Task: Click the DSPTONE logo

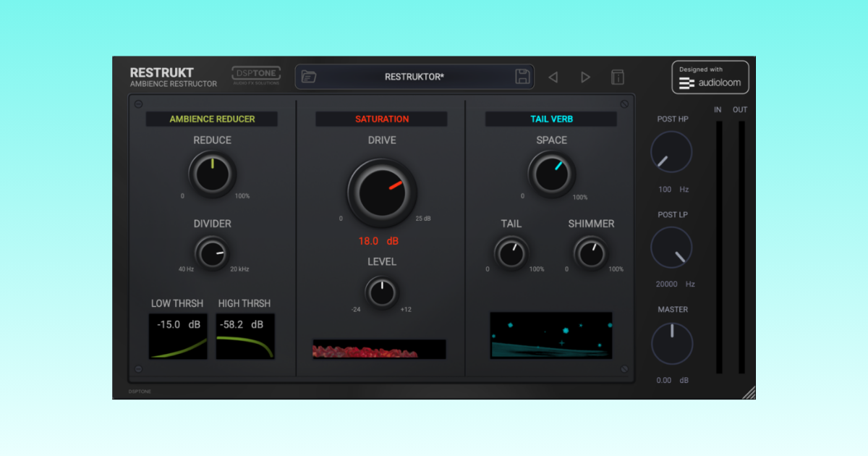Action: [x=256, y=75]
